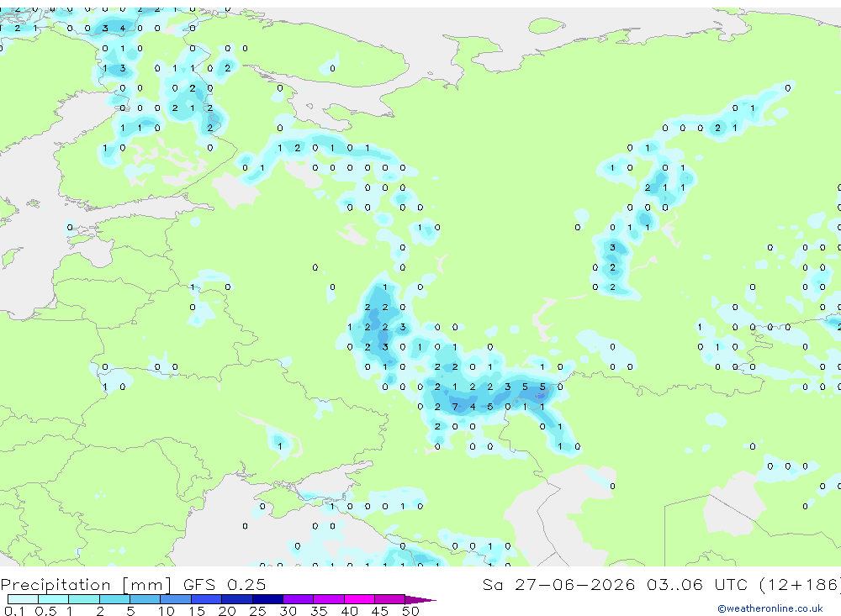Click the legend label '15'
This screenshot has width=841, height=616.
click(x=196, y=611)
